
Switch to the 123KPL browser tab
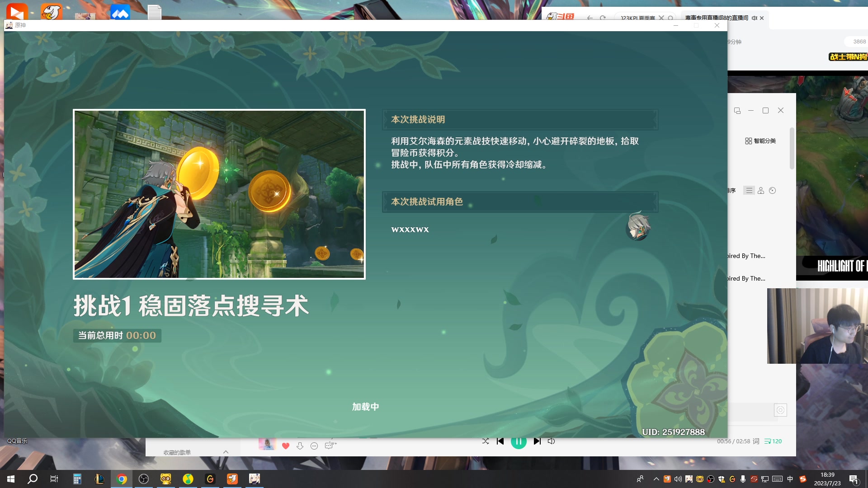tap(637, 18)
